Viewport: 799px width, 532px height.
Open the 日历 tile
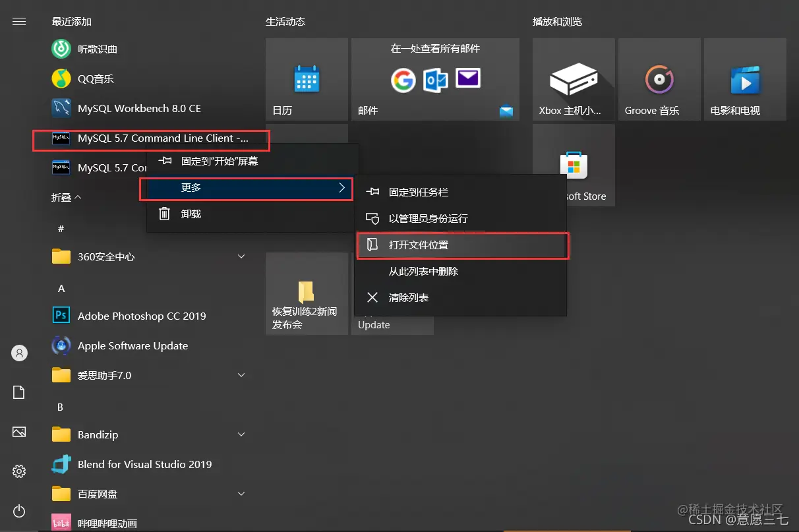click(x=307, y=79)
